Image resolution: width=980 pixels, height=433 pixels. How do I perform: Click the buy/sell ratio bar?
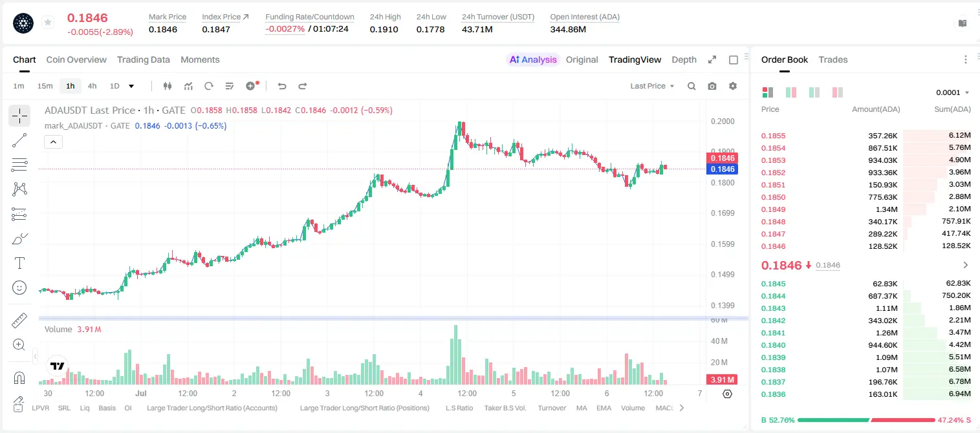(x=866, y=419)
